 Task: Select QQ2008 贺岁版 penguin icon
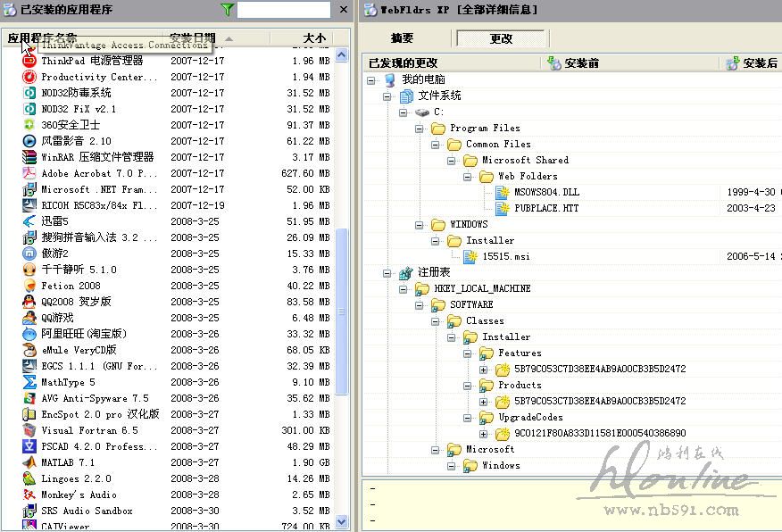pyautogui.click(x=29, y=302)
